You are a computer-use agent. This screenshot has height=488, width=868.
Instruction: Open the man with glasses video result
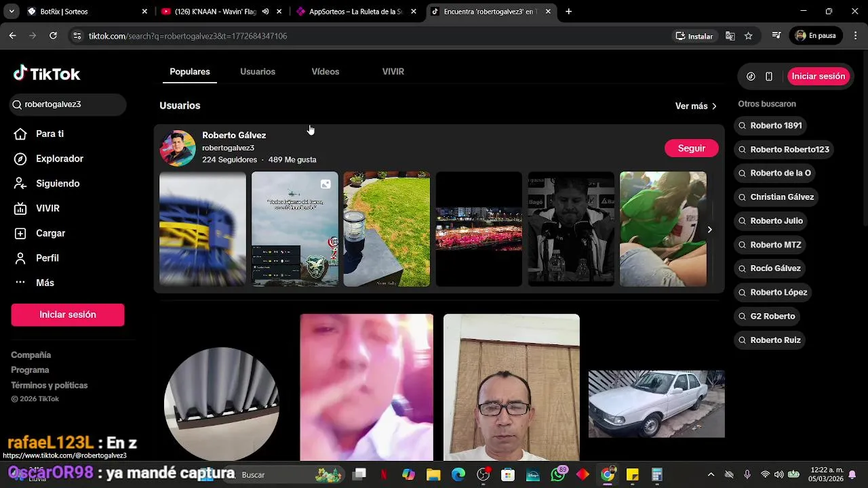coord(511,388)
